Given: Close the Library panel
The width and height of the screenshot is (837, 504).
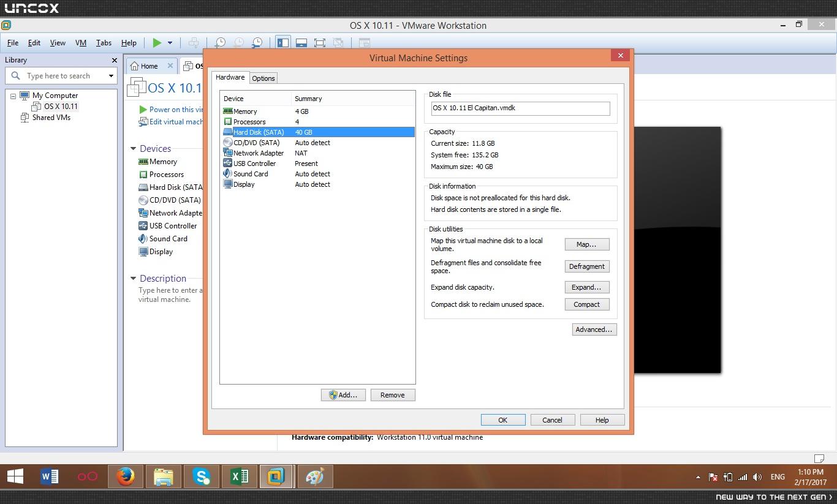Looking at the screenshot, I should coord(114,60).
